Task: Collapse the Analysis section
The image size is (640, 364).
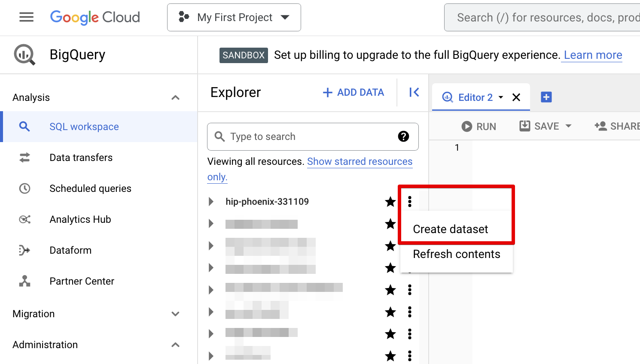Action: tap(175, 97)
